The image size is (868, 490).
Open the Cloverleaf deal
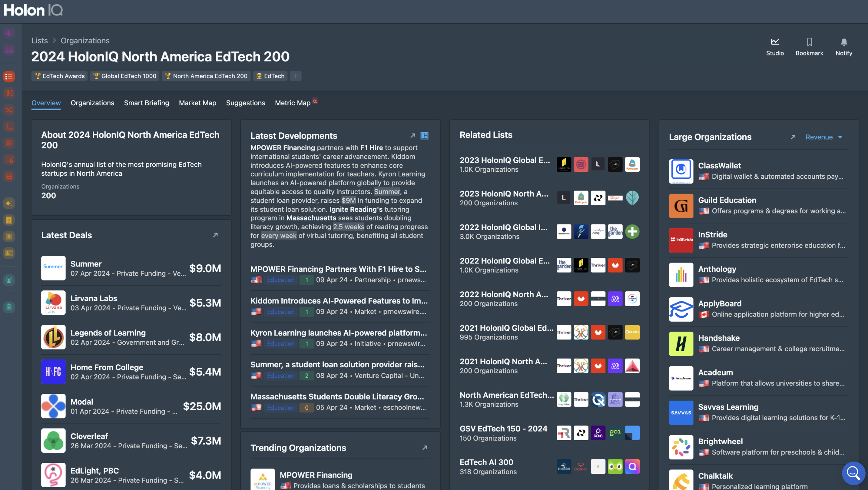131,440
